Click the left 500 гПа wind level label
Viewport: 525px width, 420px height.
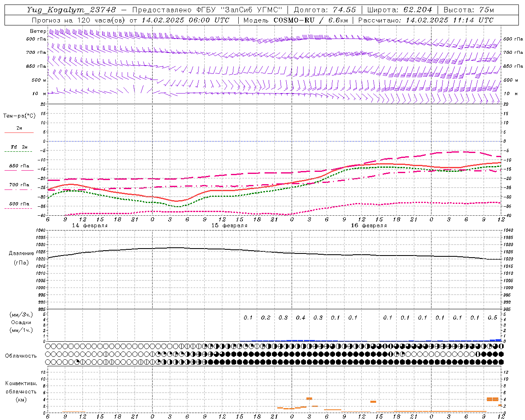click(36, 39)
